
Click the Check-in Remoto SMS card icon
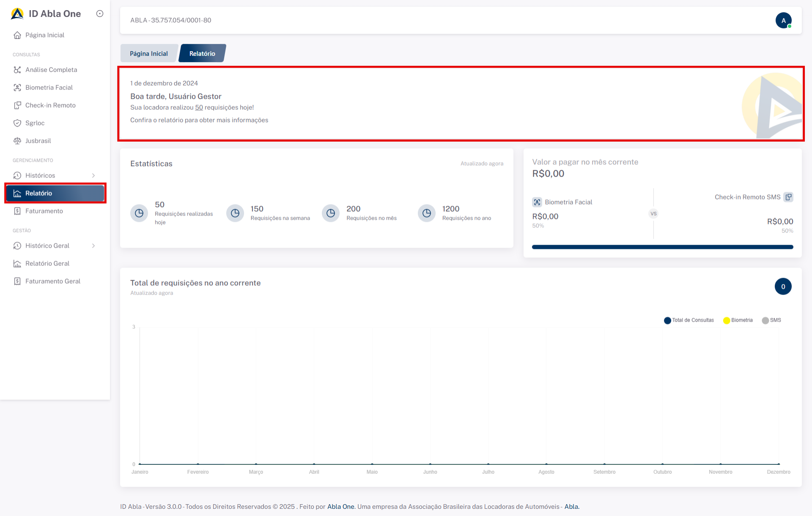(x=788, y=197)
